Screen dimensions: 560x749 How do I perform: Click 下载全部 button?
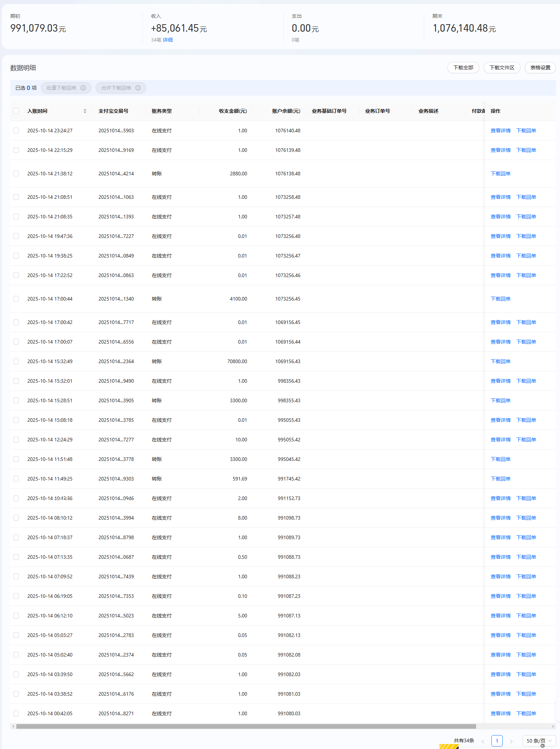pos(463,68)
